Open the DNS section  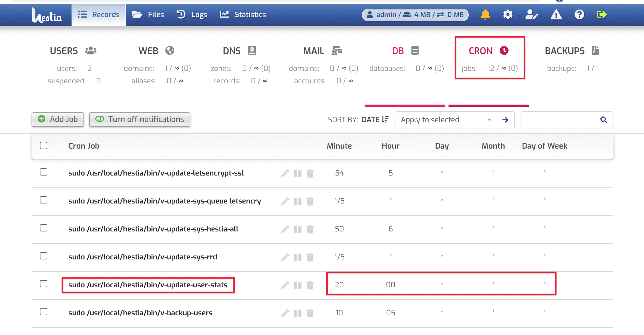pos(232,51)
